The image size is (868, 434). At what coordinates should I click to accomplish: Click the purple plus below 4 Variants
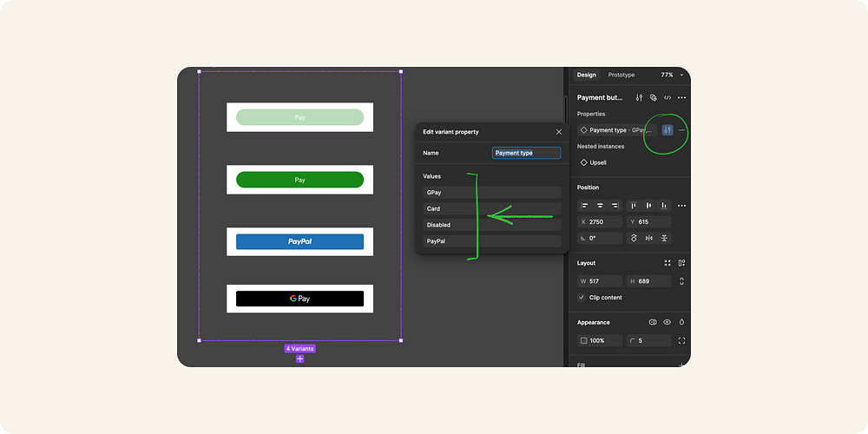click(300, 358)
